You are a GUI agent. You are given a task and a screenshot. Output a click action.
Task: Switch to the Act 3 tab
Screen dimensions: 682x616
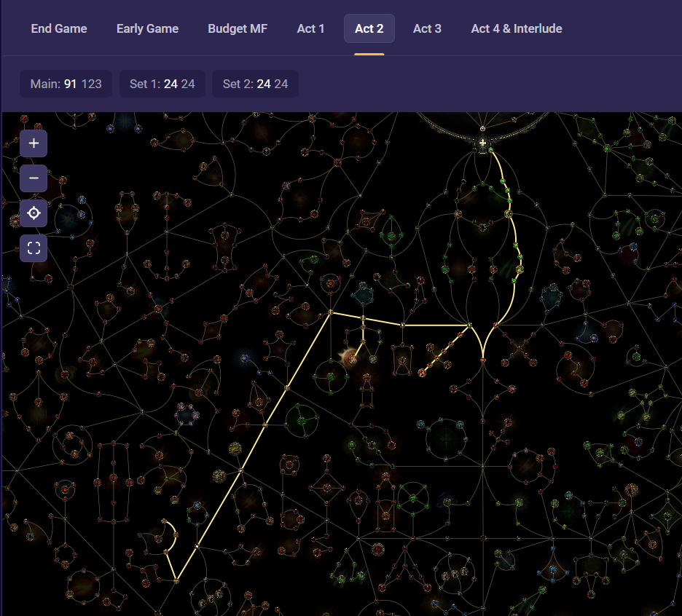pyautogui.click(x=427, y=28)
